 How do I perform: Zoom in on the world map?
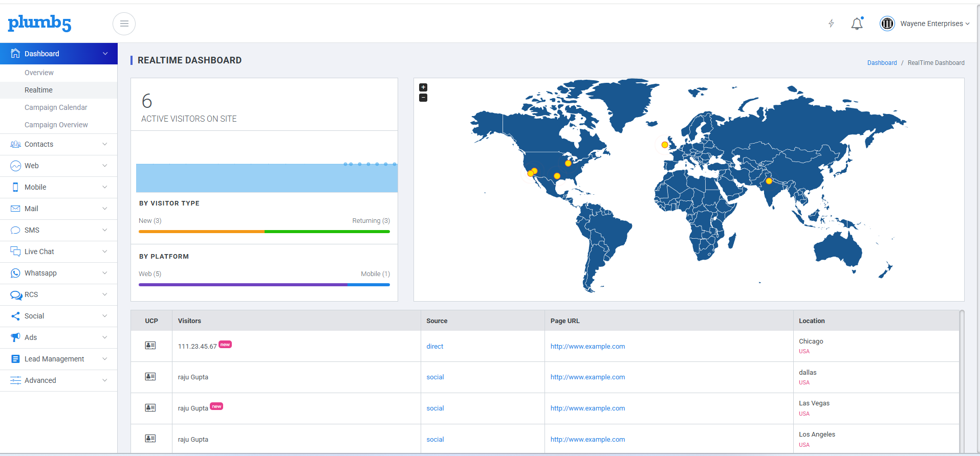tap(423, 87)
